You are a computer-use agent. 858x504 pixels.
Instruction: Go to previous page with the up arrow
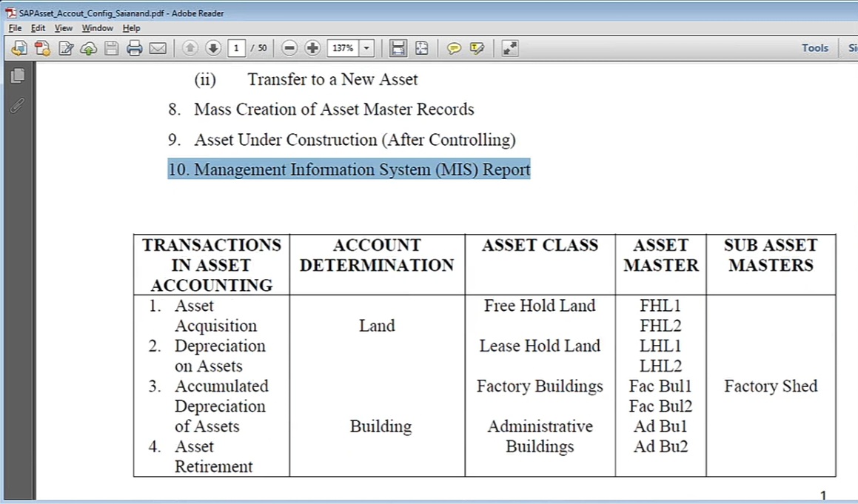[190, 48]
